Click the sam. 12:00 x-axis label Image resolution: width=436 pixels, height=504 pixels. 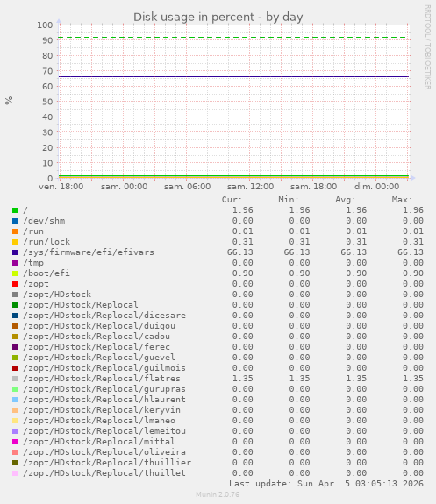pyautogui.click(x=250, y=187)
